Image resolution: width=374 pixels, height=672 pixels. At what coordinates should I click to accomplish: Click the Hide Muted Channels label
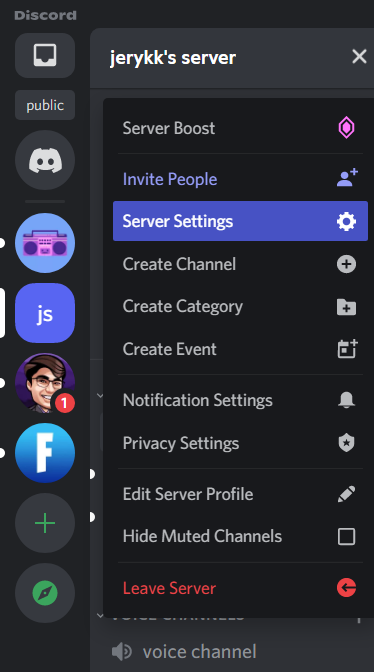pos(202,536)
